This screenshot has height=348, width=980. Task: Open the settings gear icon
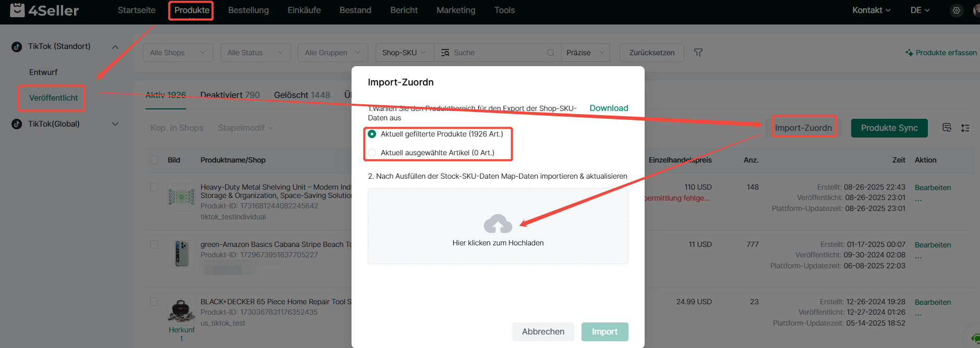(x=956, y=10)
